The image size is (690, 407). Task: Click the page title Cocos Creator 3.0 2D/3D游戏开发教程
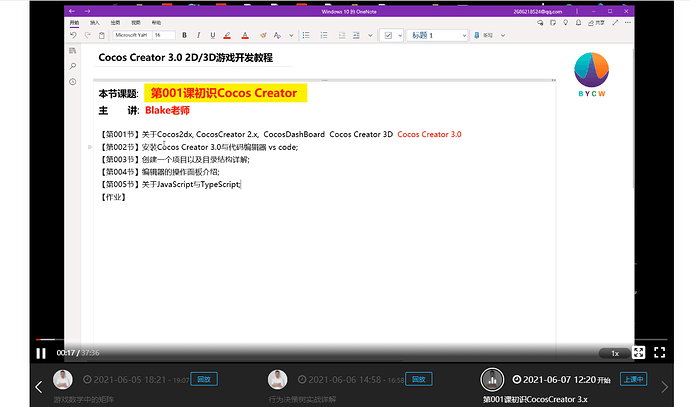[x=186, y=58]
